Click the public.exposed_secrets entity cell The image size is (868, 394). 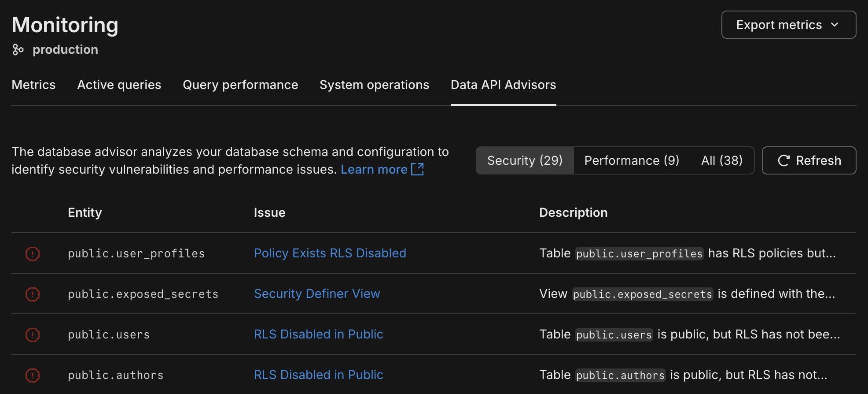pos(143,294)
